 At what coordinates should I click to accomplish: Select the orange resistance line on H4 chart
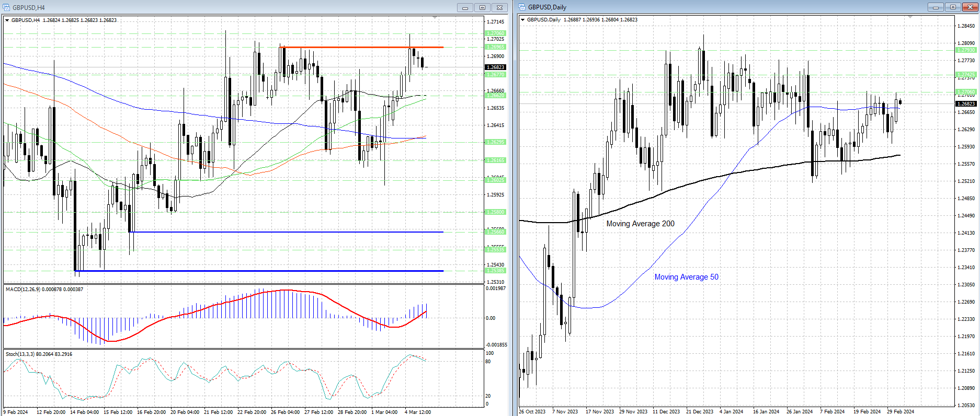(361, 48)
